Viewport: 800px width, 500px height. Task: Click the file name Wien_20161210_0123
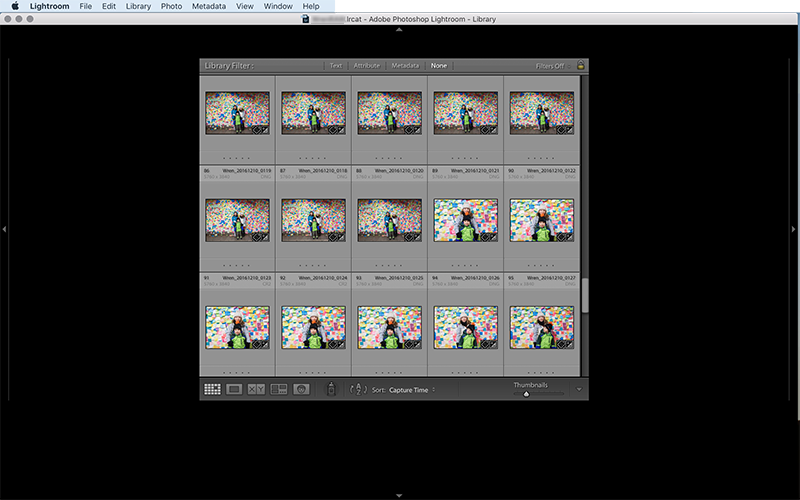click(247, 278)
